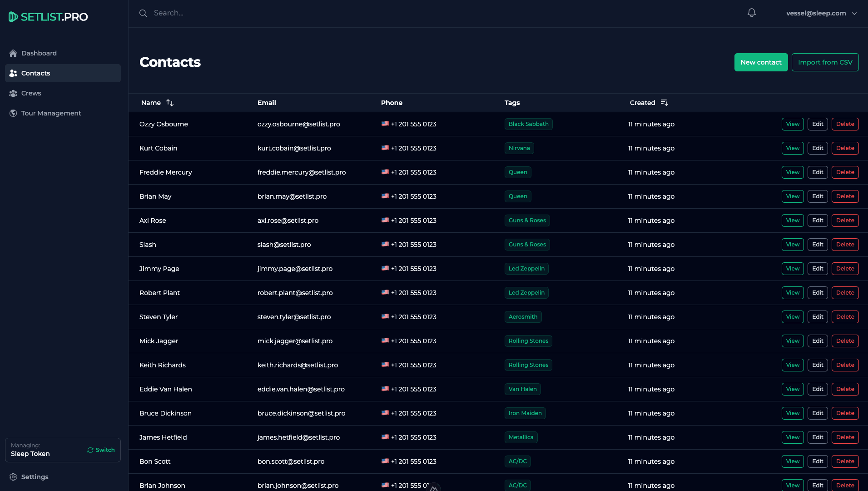Image resolution: width=868 pixels, height=491 pixels.
Task: Sort by Created using the sort icon
Action: pos(665,103)
